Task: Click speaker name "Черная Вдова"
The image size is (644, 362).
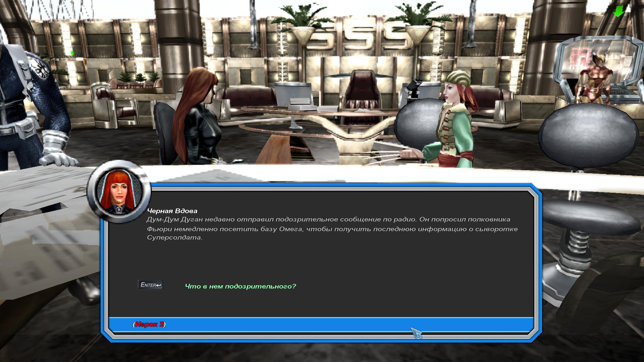Action: (x=172, y=211)
